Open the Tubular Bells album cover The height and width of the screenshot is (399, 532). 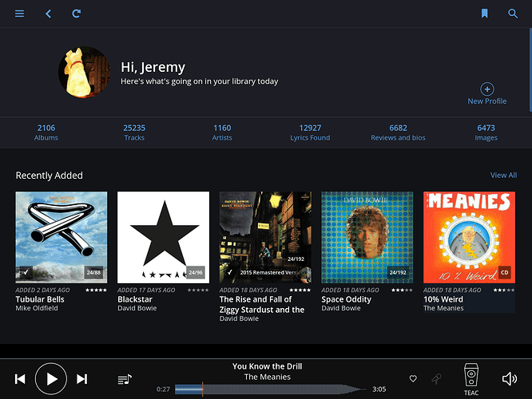pyautogui.click(x=62, y=237)
